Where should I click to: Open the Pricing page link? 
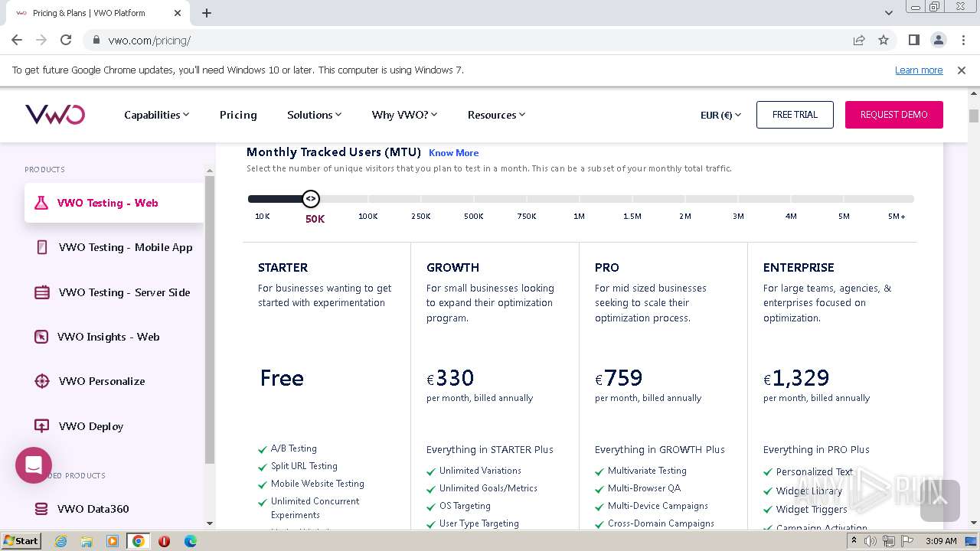[x=238, y=115]
